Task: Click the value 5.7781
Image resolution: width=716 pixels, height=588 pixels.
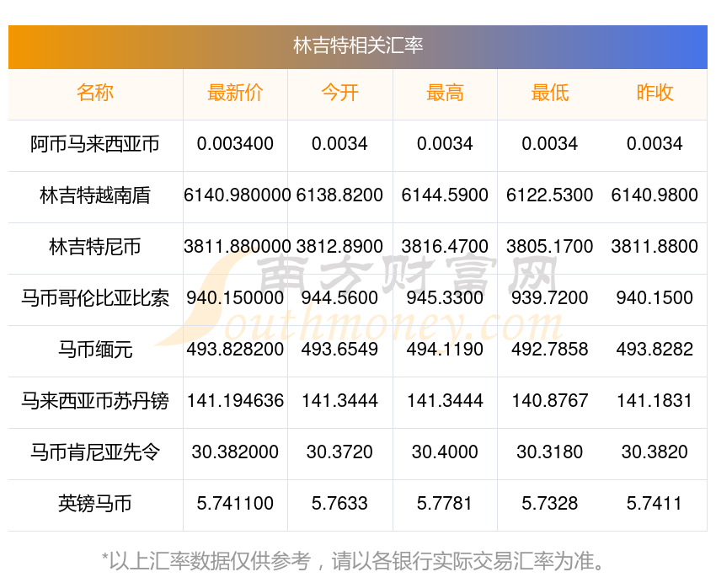Action: 445,504
